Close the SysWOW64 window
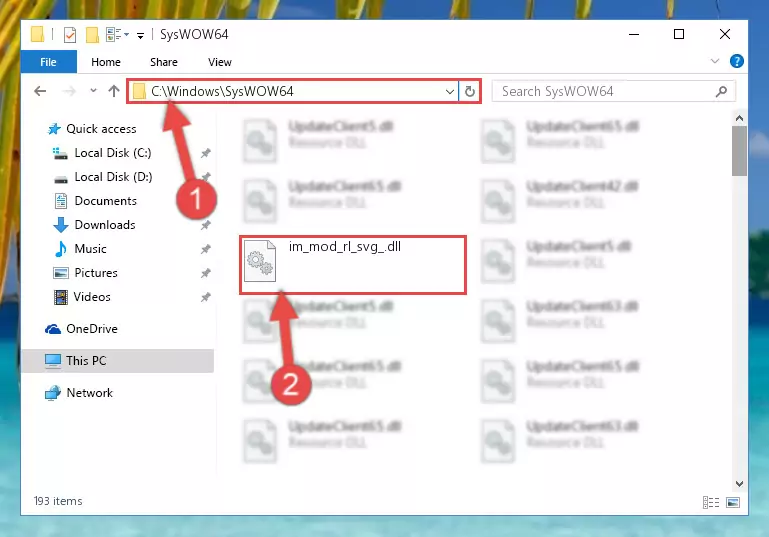The image size is (769, 537). click(x=724, y=34)
